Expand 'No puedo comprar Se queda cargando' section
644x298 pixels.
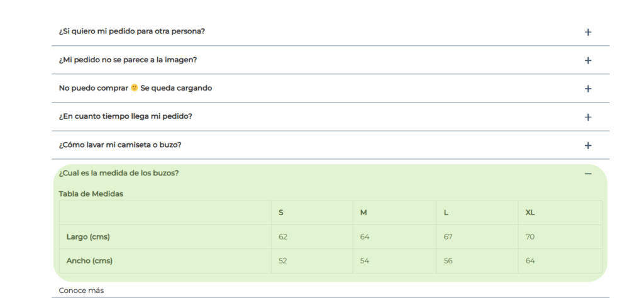coord(331,88)
